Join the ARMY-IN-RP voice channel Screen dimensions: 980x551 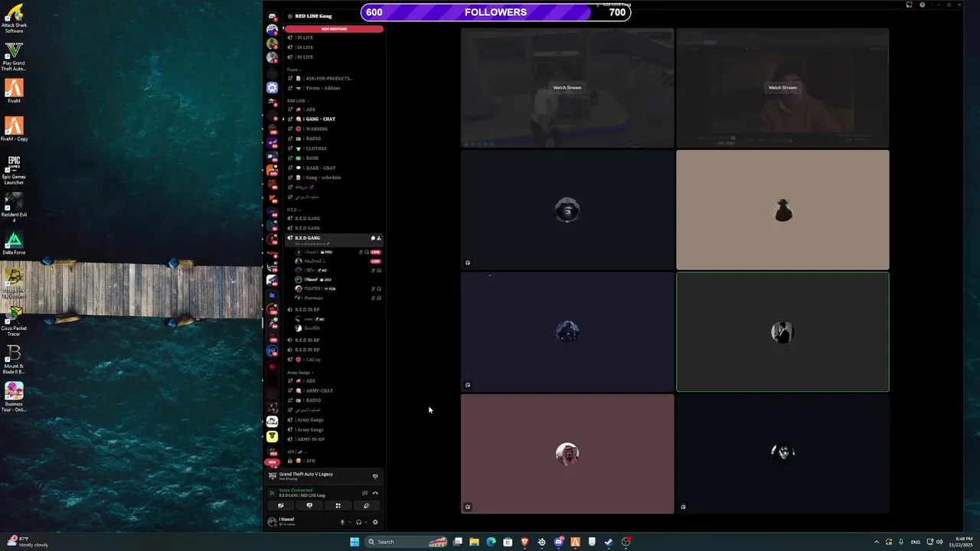pos(334,439)
